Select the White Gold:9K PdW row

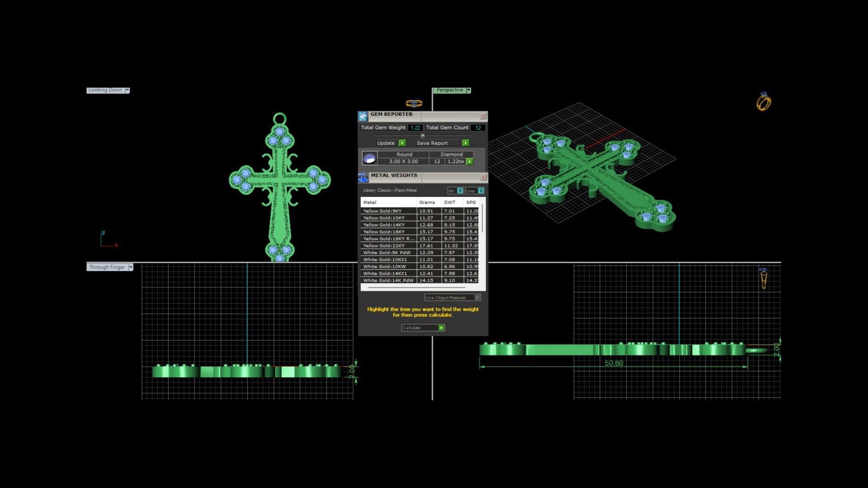420,253
